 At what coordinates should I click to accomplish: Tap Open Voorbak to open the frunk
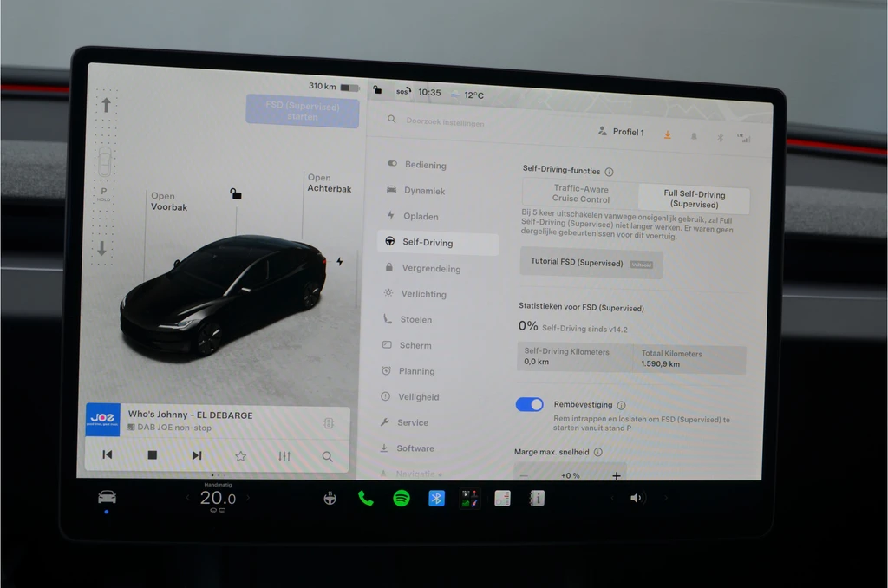[x=169, y=202]
